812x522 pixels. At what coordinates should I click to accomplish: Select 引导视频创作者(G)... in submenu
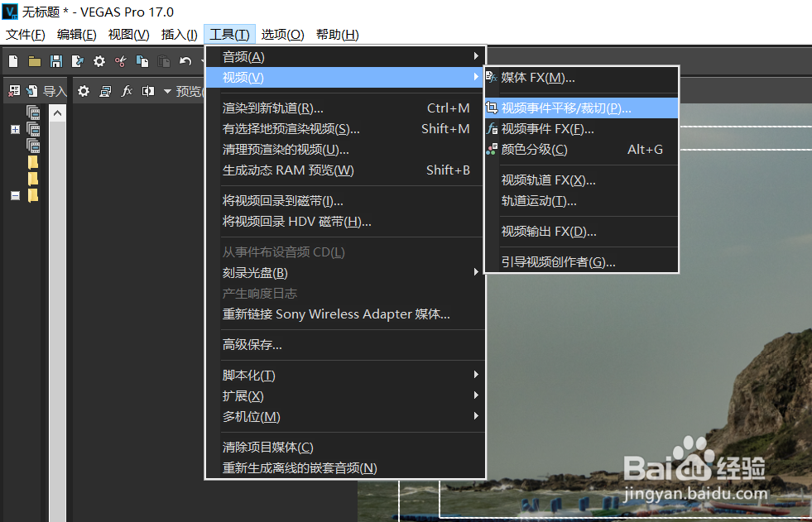(x=581, y=261)
